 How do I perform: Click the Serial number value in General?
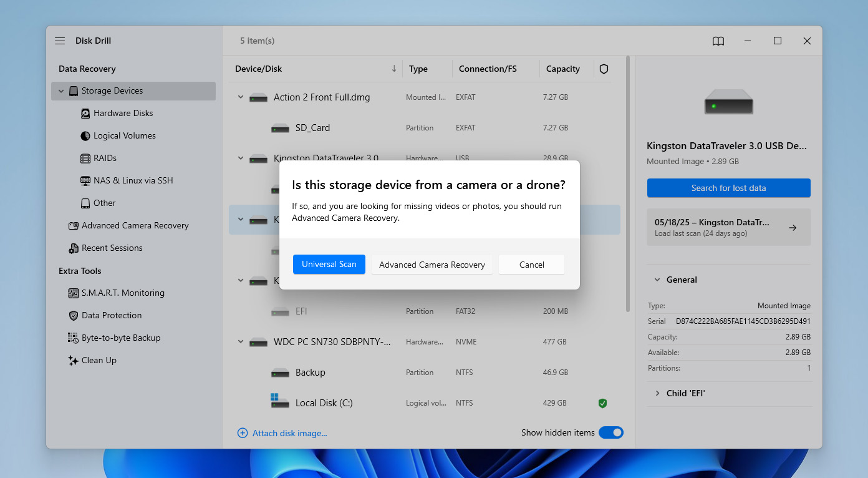pos(743,321)
